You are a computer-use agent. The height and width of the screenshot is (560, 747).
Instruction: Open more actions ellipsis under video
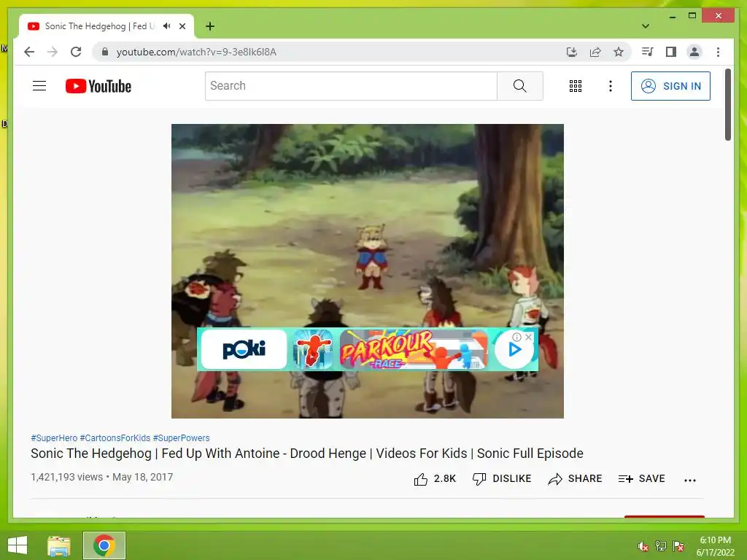coord(690,480)
